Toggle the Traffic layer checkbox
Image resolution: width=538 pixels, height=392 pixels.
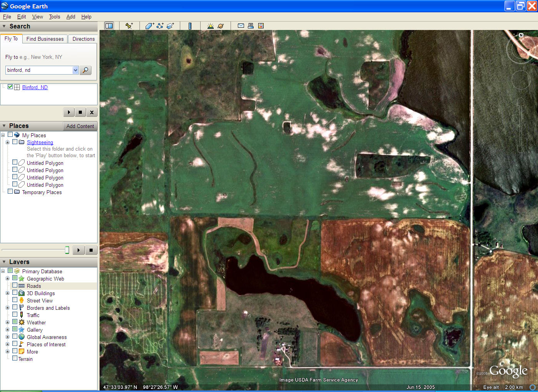pos(15,314)
